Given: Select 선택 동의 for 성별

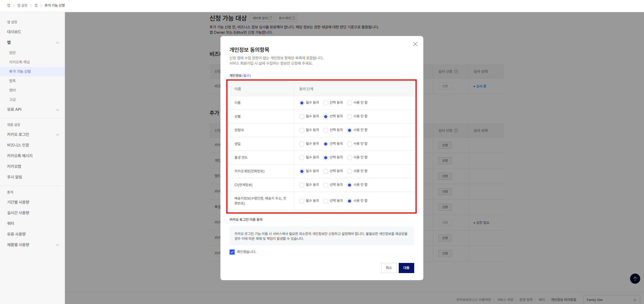Looking at the screenshot, I should [x=325, y=116].
